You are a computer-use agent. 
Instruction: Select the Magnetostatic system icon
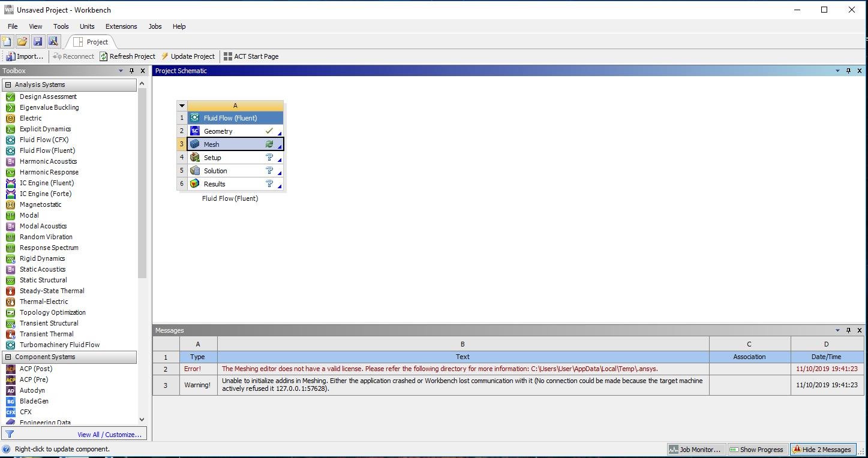pos(10,204)
